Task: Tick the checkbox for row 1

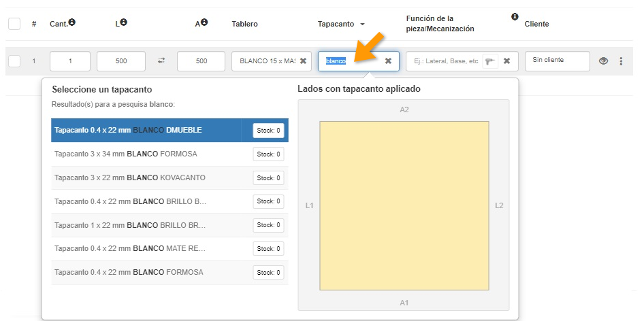Action: 14,61
